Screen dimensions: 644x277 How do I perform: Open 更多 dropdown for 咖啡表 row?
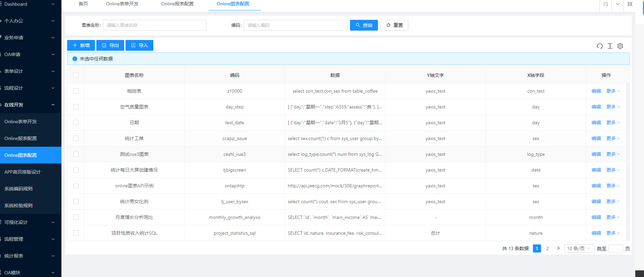613,91
